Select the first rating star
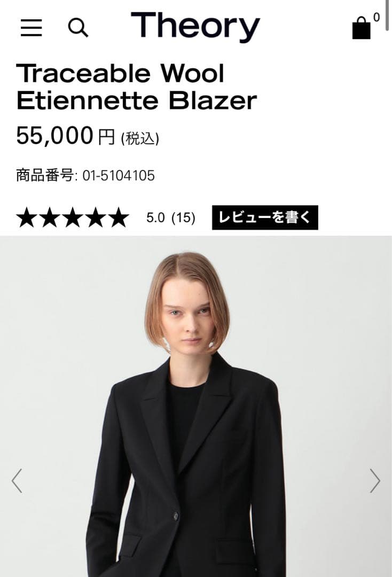The width and height of the screenshot is (392, 577). (27, 217)
